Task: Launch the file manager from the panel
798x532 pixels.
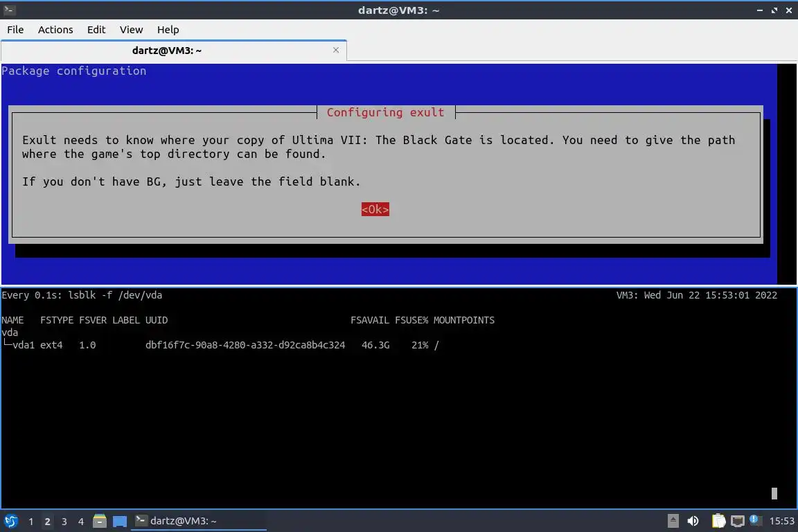Action: point(100,521)
